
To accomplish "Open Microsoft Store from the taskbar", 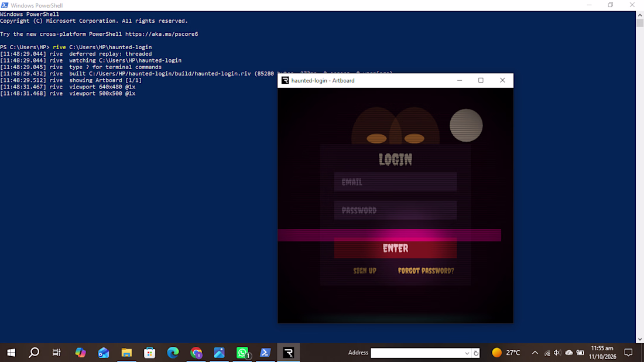I will click(x=149, y=353).
